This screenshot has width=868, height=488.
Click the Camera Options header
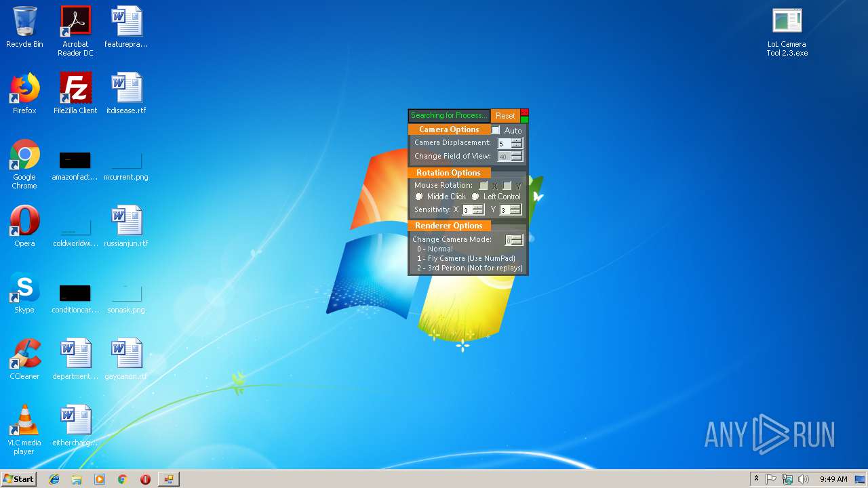tap(449, 129)
